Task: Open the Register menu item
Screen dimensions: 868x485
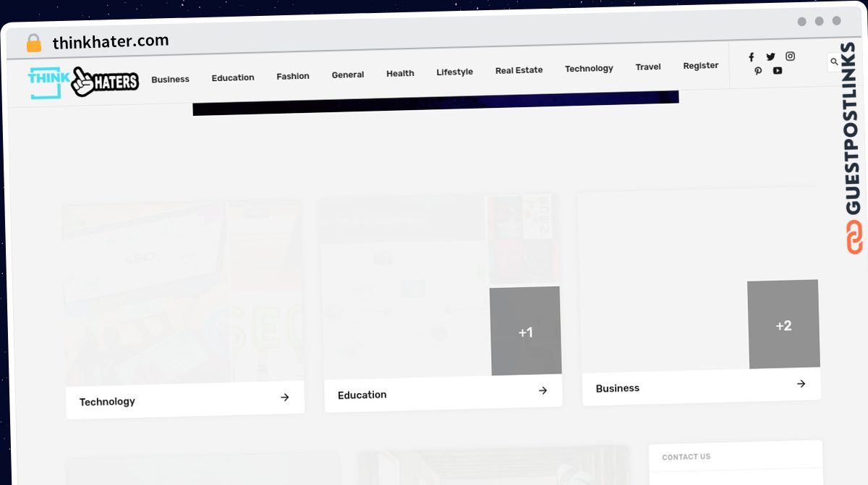Action: [701, 65]
